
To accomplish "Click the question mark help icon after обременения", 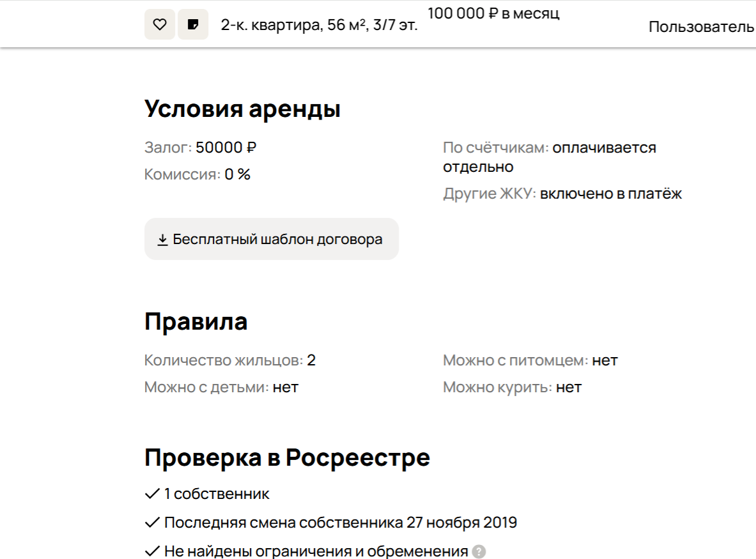I will pyautogui.click(x=479, y=552).
